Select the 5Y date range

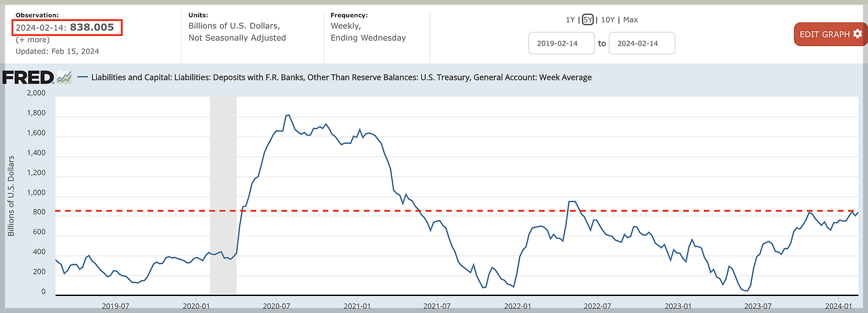pyautogui.click(x=588, y=20)
